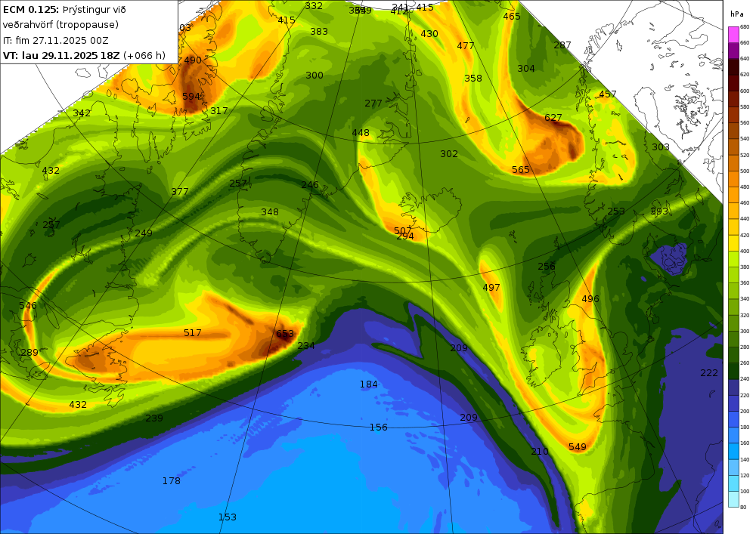Click the map value '300' over Greenland

coord(314,75)
